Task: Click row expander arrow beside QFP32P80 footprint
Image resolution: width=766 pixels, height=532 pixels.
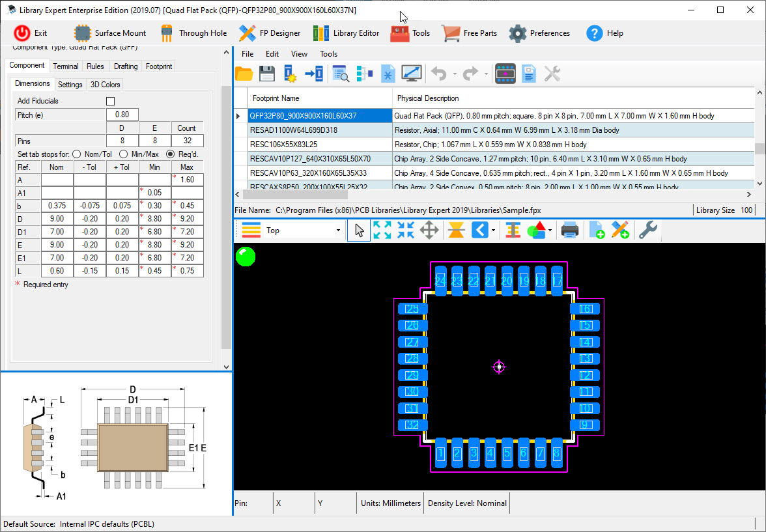Action: point(238,117)
